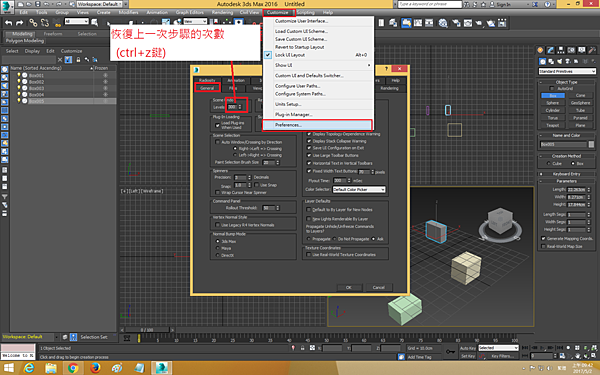Click the lock icon in Scene Explorer toolbar

coord(78,60)
